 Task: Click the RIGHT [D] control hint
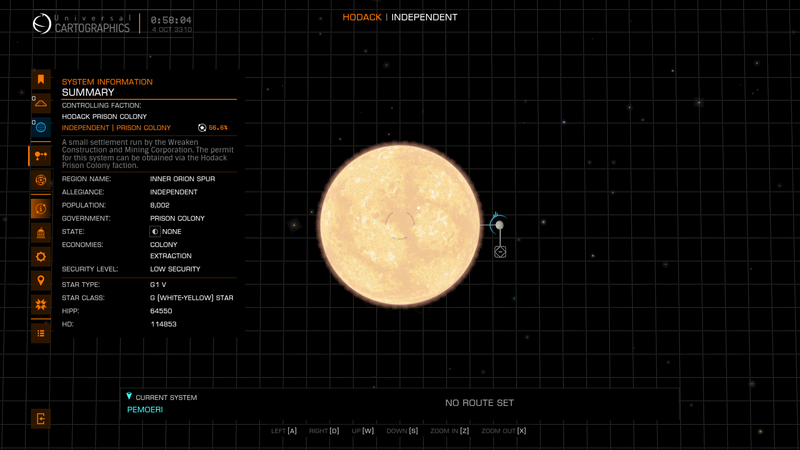(324, 431)
